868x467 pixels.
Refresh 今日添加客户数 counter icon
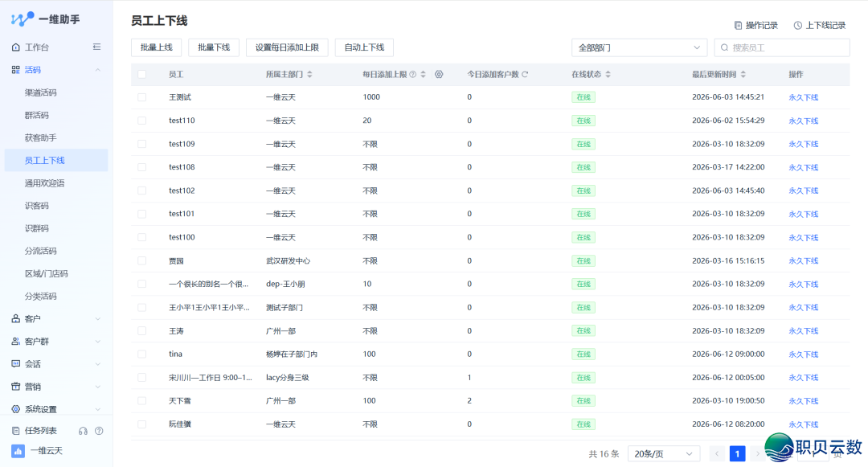coord(525,74)
